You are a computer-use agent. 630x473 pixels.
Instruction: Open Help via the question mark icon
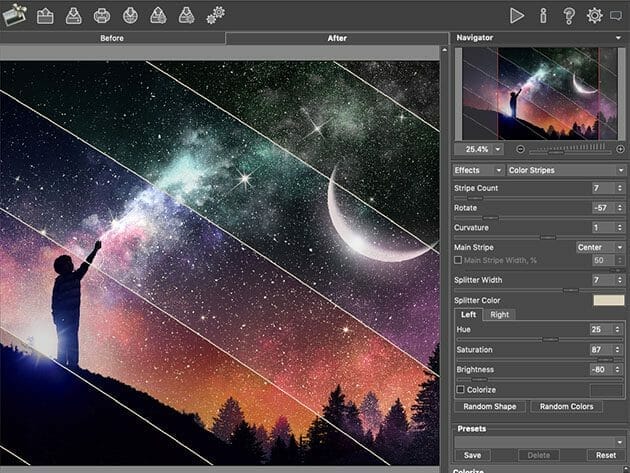[x=569, y=15]
